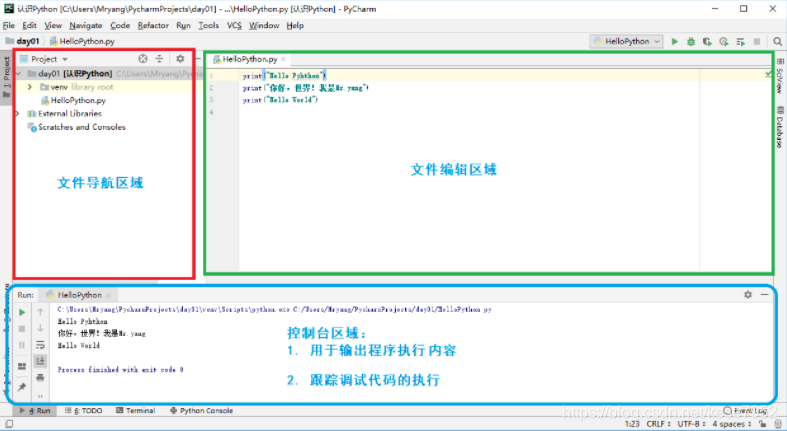Expand the venv folder
Viewport: 787px width, 431px height.
30,87
